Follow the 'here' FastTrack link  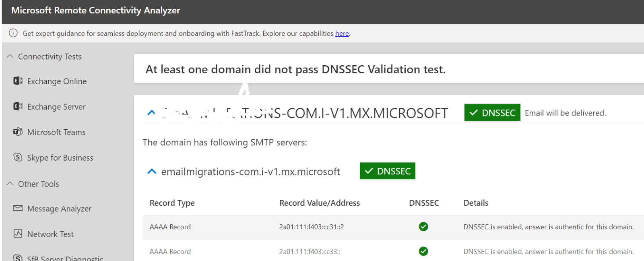(342, 33)
